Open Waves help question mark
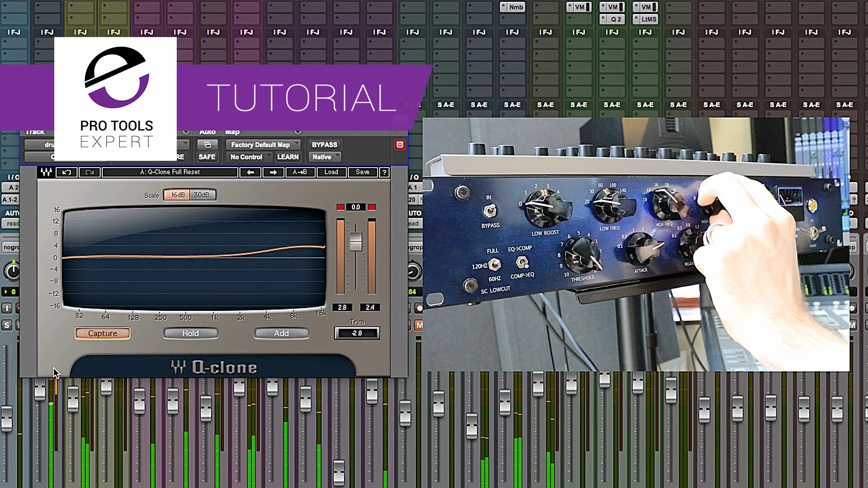The image size is (868, 488). 384,172
